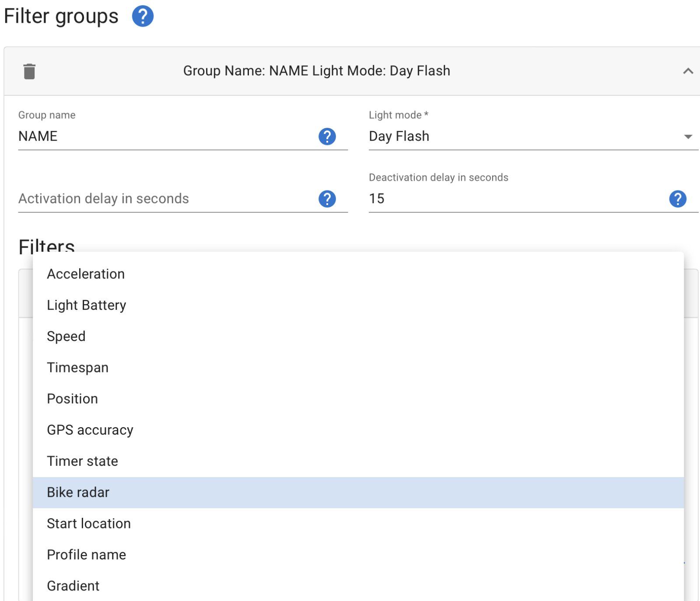Pick Profile name from filter list
Screen dimensions: 700x601
click(x=87, y=555)
